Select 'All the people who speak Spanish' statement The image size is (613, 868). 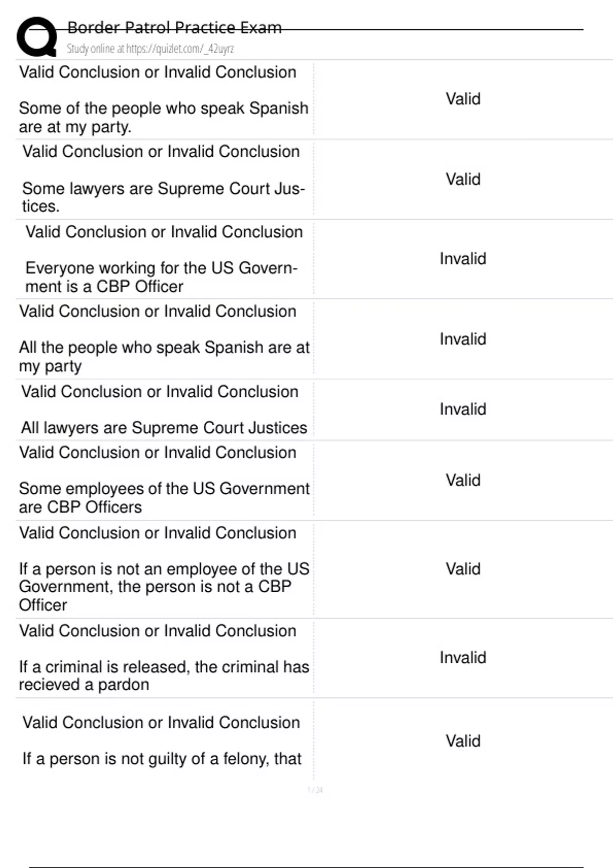[164, 356]
